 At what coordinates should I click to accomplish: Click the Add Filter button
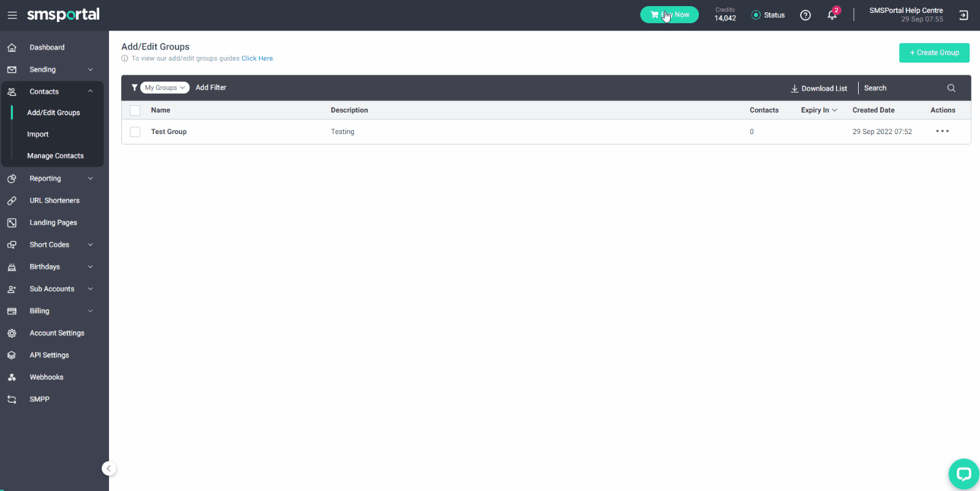(211, 88)
